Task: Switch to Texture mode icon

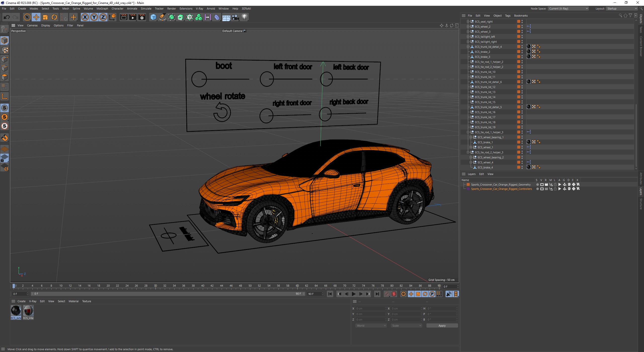Action: click(x=5, y=50)
